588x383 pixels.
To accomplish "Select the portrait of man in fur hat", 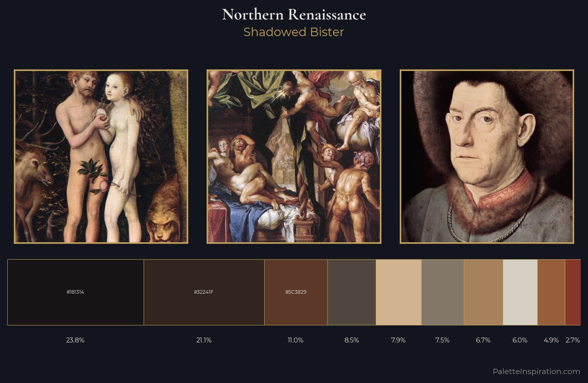I will (x=487, y=157).
